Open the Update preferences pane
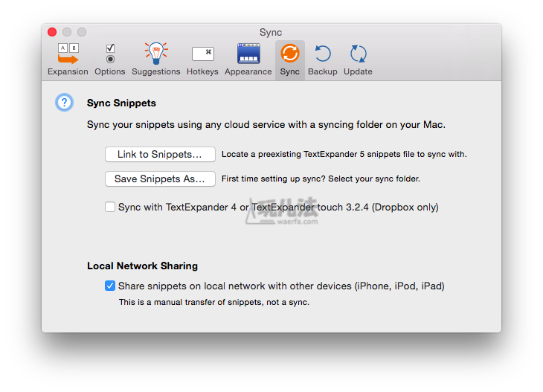 [358, 60]
